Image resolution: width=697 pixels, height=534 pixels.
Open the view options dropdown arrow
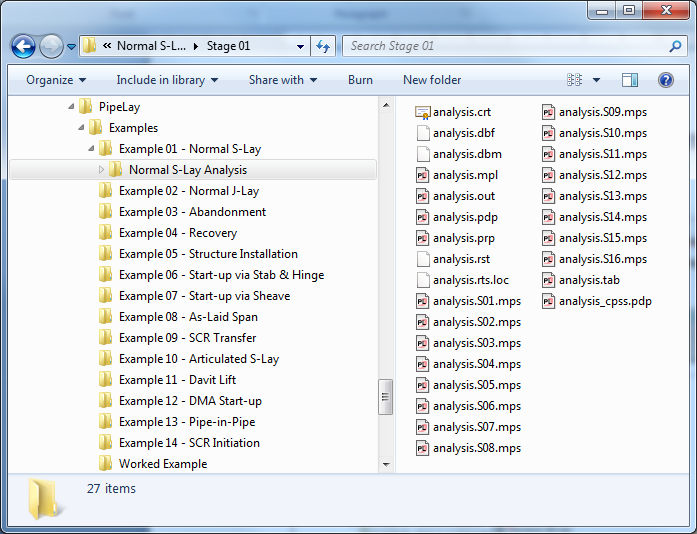[597, 80]
